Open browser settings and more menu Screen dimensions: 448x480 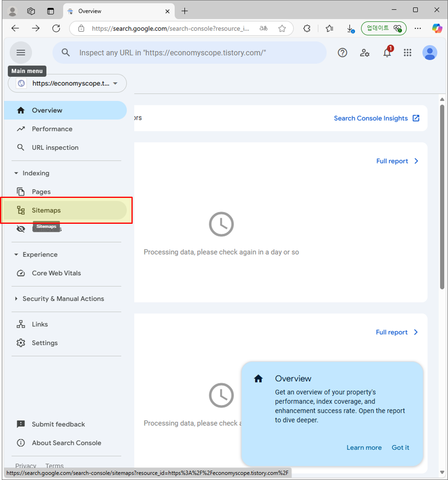tap(418, 28)
